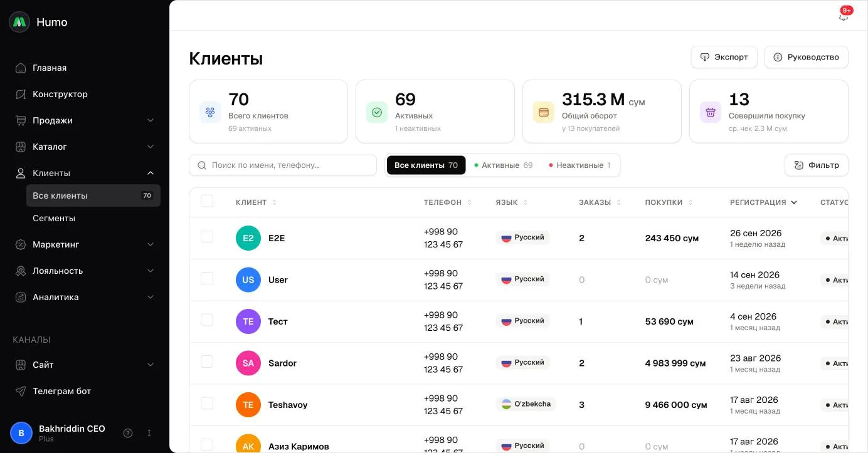Click the User blue US avatar

coord(248,279)
